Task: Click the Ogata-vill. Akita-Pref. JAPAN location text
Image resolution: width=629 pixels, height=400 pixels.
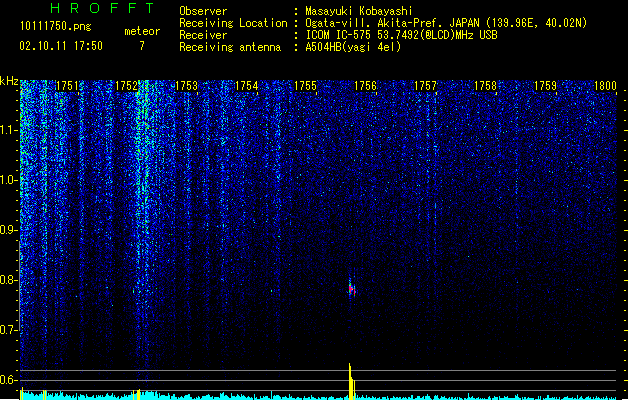Action: click(446, 23)
